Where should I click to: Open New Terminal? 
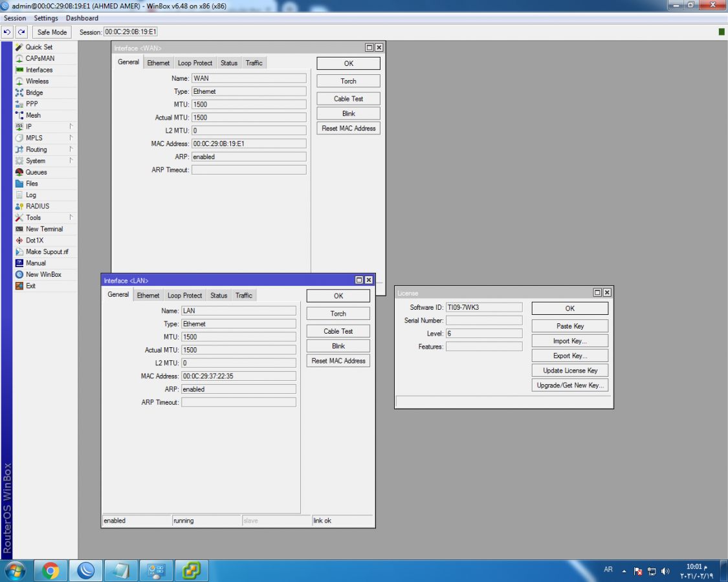44,229
